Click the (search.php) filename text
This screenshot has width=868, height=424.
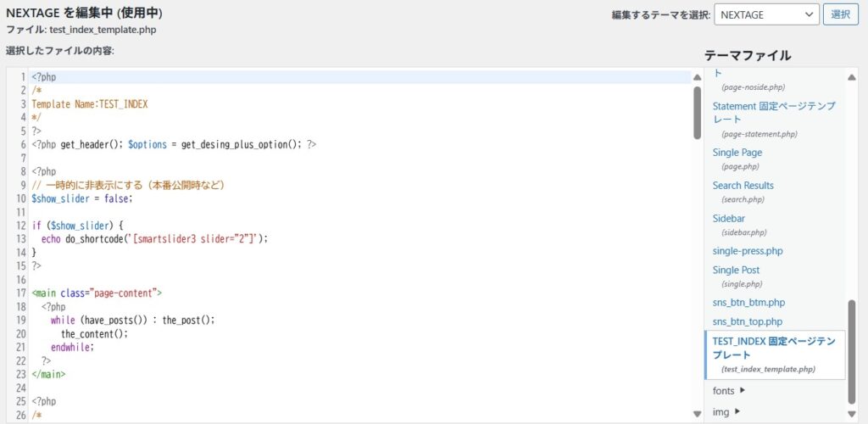pyautogui.click(x=743, y=199)
